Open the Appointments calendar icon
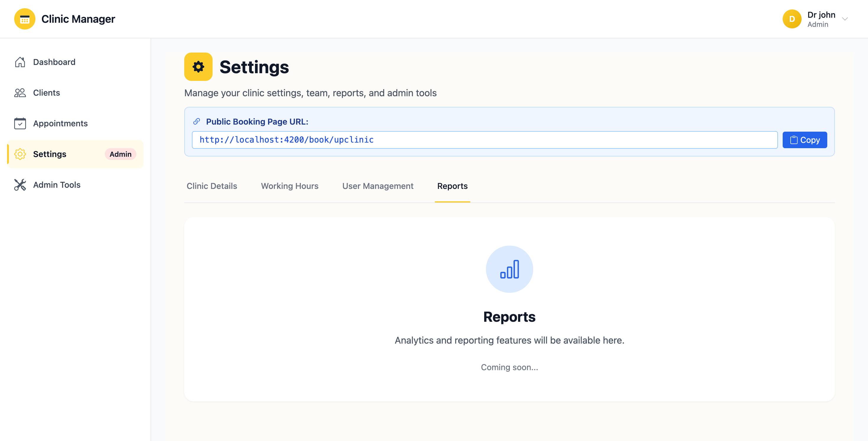 [20, 123]
